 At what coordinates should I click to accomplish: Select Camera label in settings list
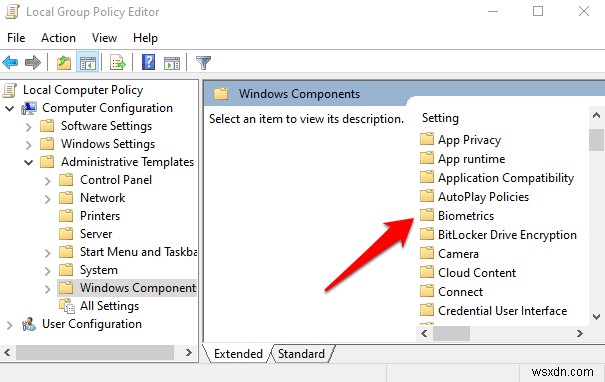[x=458, y=253]
